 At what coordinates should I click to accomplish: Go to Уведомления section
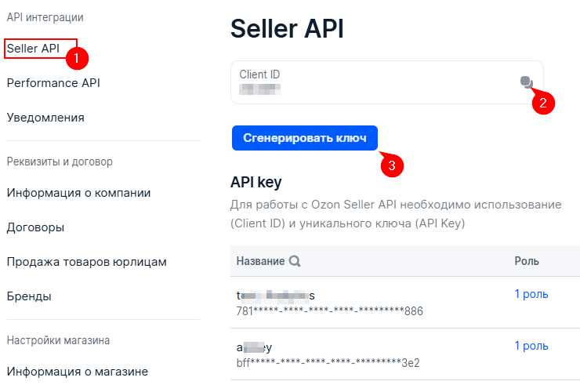click(45, 118)
